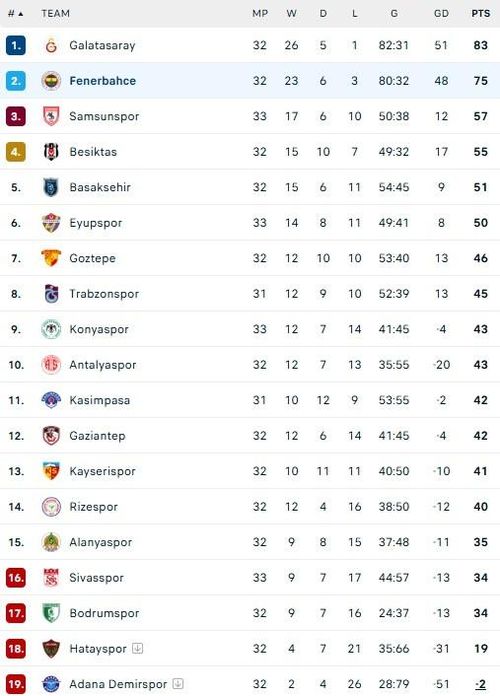Open the Basaksehir team name link
This screenshot has width=500, height=696.
[x=100, y=187]
